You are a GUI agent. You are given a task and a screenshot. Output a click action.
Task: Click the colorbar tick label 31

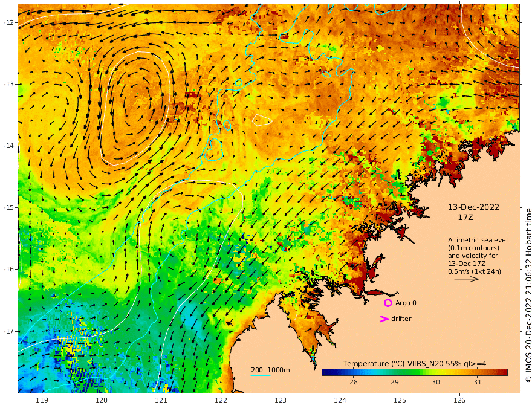[478, 382]
